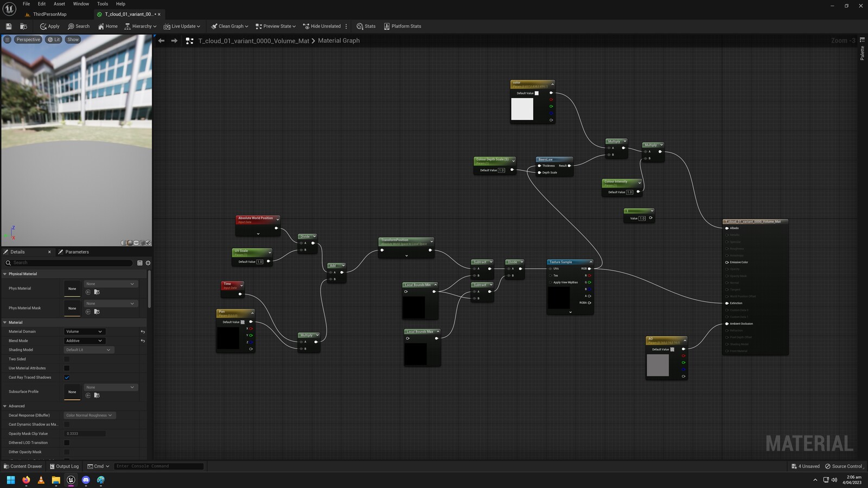Click the color parameter's white Default Value swatch
The height and width of the screenshot is (488, 868).
tap(537, 93)
